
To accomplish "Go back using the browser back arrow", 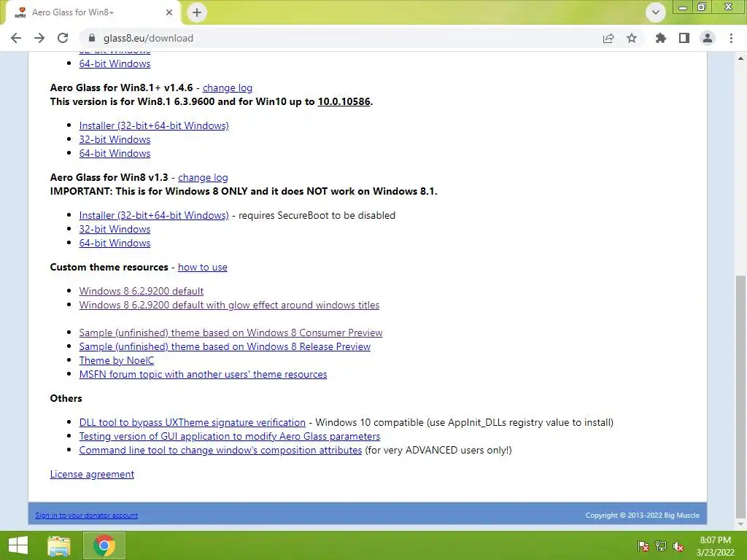I will [x=16, y=38].
